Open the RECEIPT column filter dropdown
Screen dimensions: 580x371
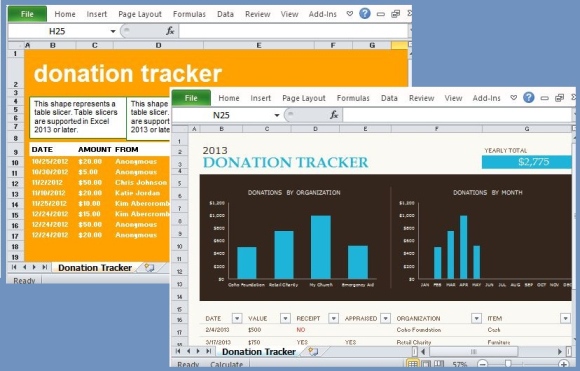point(333,318)
